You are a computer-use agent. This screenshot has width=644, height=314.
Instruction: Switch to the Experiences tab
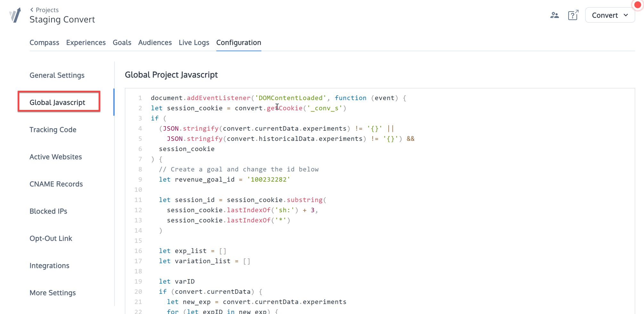(86, 42)
